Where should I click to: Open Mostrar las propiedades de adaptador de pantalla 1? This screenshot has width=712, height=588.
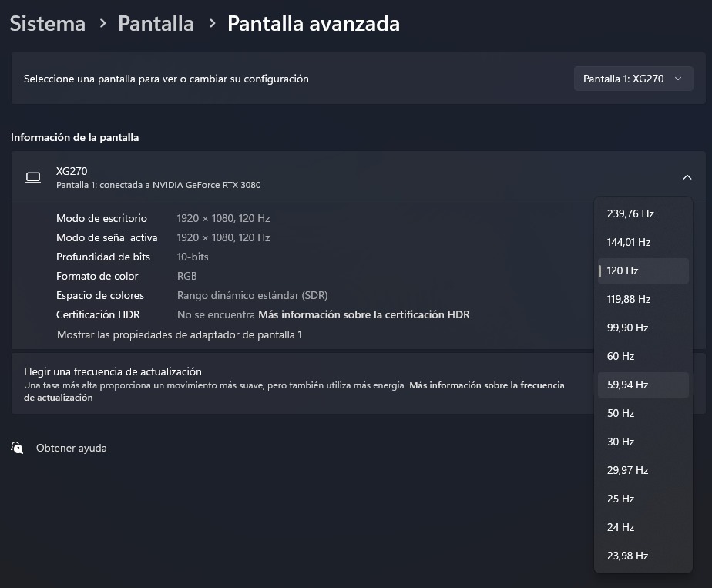coord(180,334)
